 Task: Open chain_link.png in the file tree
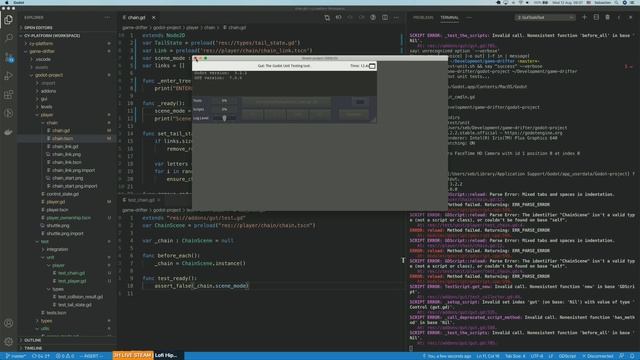tap(66, 154)
